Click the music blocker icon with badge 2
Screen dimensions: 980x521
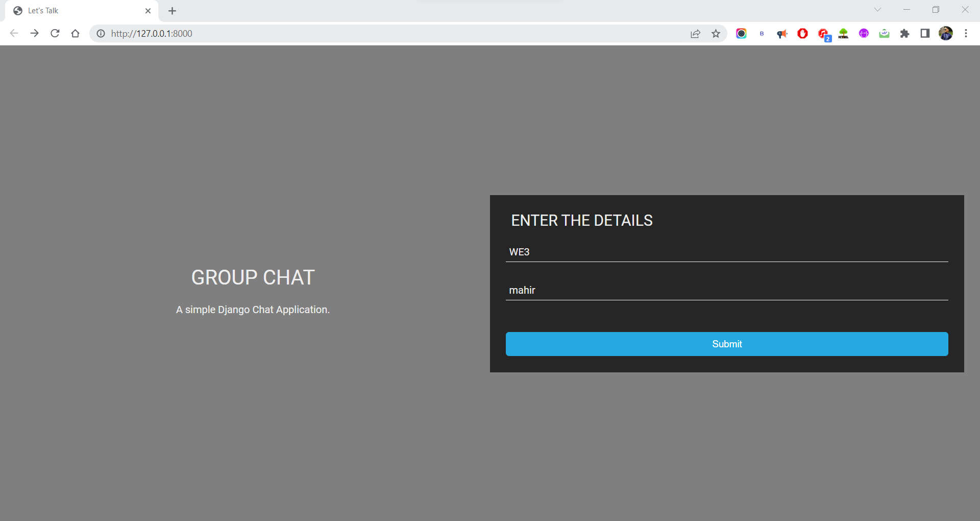point(823,33)
